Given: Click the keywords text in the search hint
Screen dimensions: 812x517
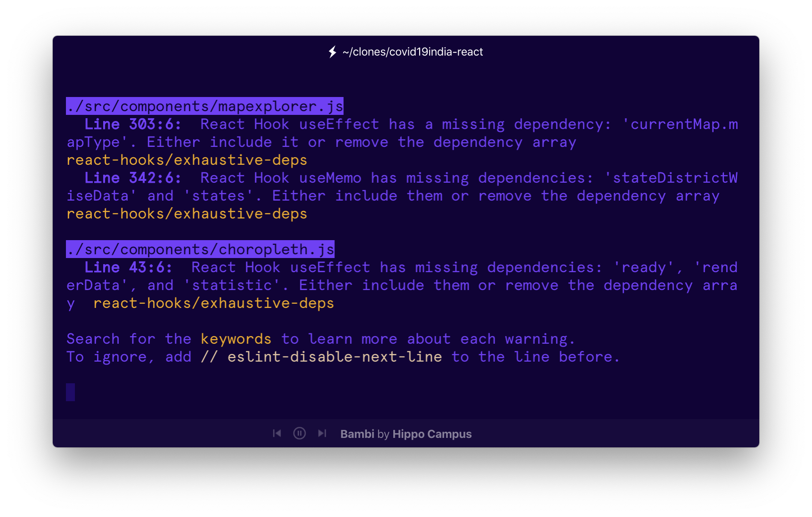Looking at the screenshot, I should (x=235, y=339).
